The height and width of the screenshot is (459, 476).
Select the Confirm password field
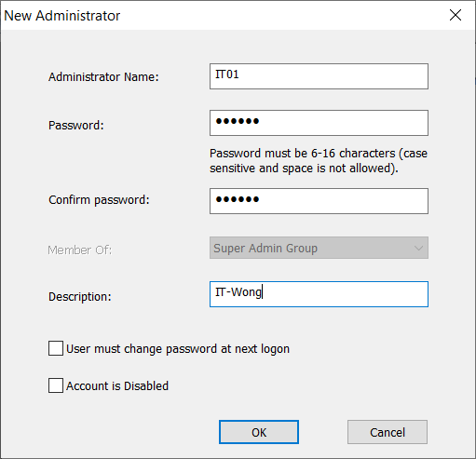coord(319,201)
